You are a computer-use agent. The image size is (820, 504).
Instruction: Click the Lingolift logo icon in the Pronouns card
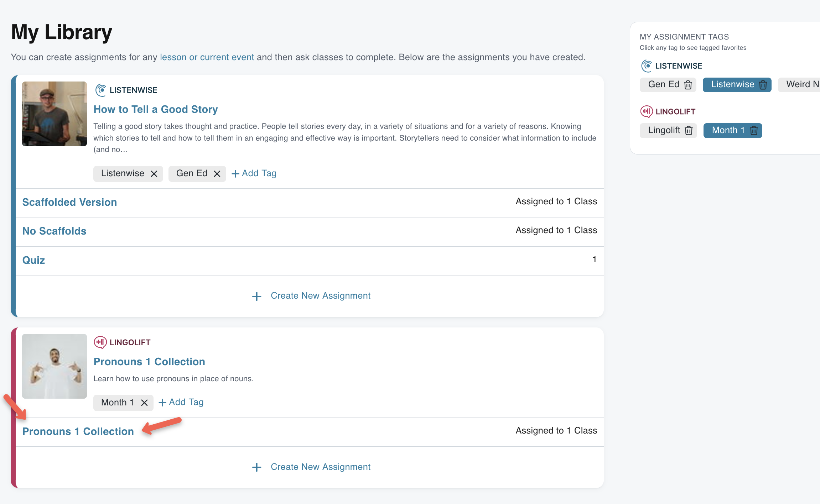pyautogui.click(x=100, y=342)
